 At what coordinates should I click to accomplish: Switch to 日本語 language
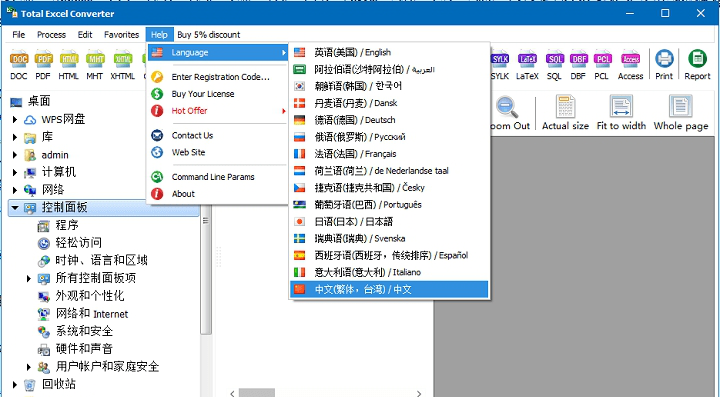coord(389,221)
